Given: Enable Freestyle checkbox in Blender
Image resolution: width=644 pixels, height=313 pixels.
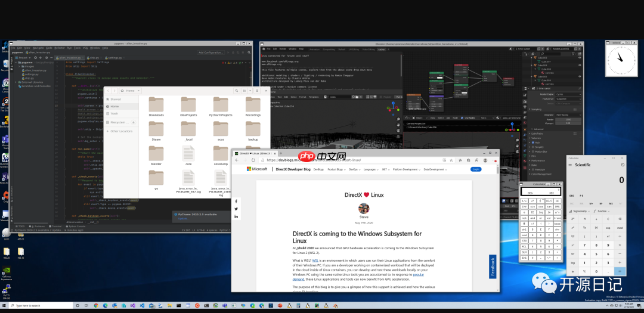Looking at the screenshot, I should point(533,169).
